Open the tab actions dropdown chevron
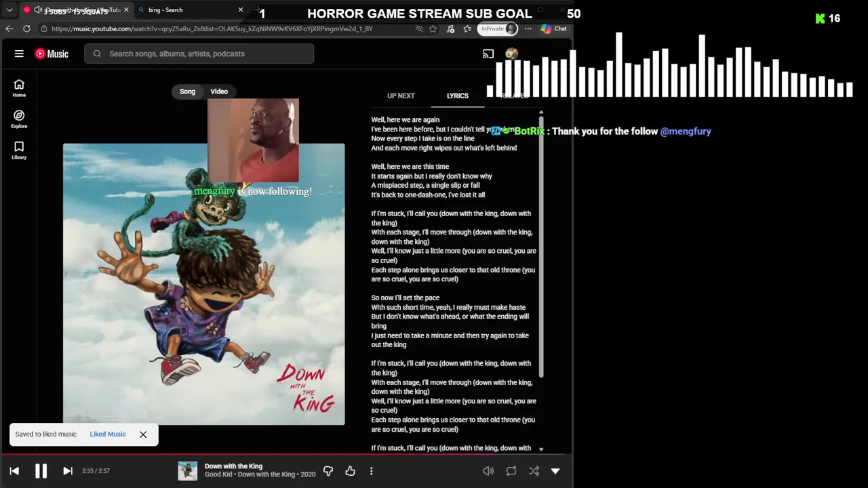Screen dimensions: 868x488 (9, 10)
